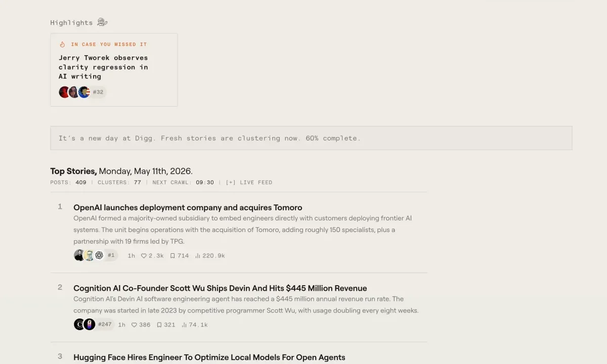Expand the [+] Live Feed link
Viewport: 607px width, 364px height.
tap(249, 183)
